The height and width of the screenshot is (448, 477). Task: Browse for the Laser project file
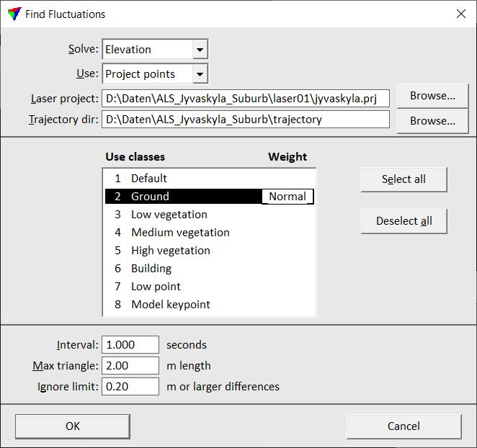432,96
